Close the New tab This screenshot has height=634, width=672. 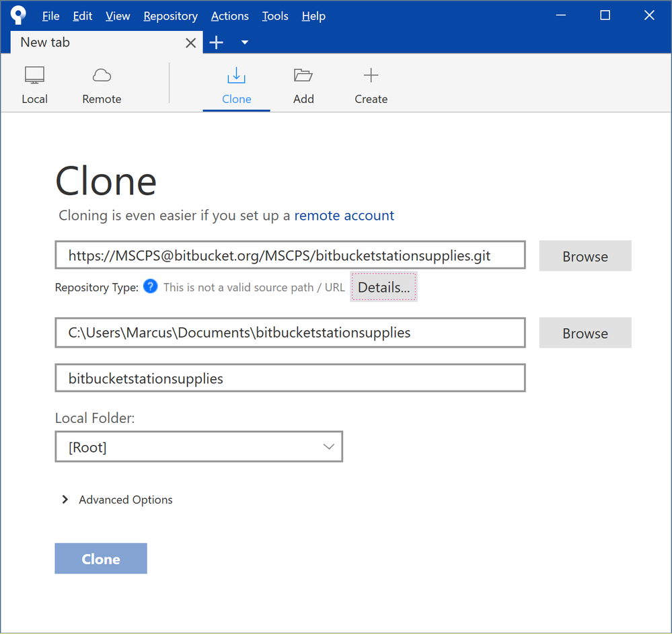[x=191, y=43]
